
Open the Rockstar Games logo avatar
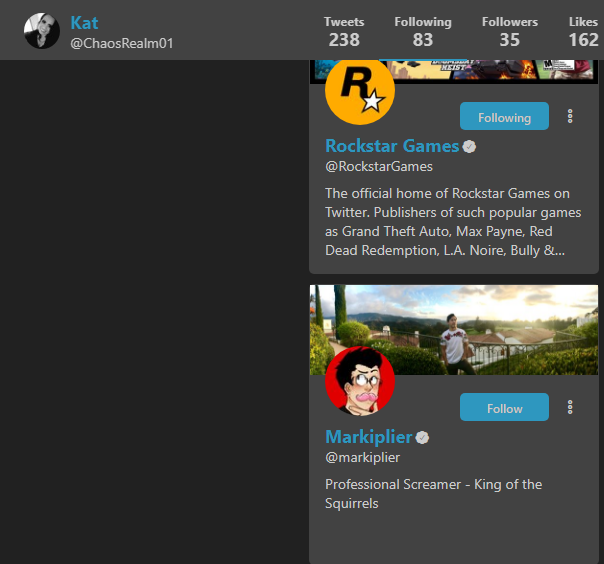(360, 90)
